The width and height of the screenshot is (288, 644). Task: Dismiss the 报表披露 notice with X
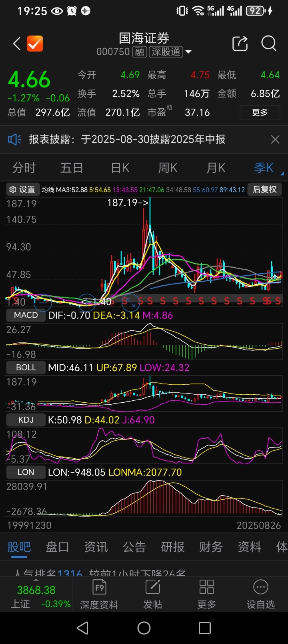click(x=275, y=139)
